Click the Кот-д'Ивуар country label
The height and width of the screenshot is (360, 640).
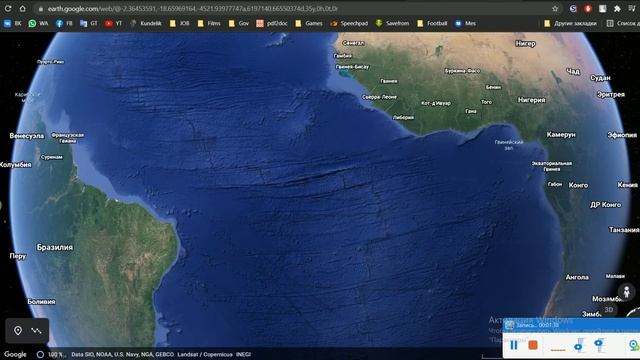(436, 103)
